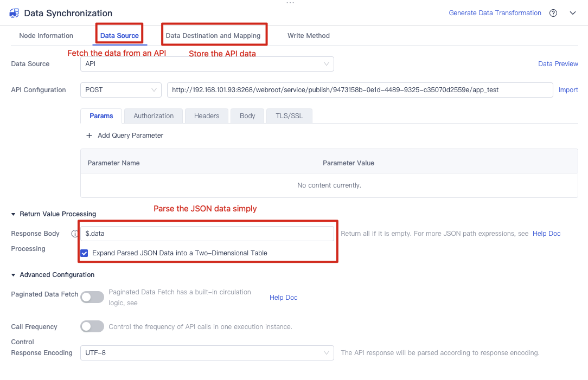Uncheck Expand Parsed JSON Data checkbox
The width and height of the screenshot is (588, 380).
click(84, 253)
